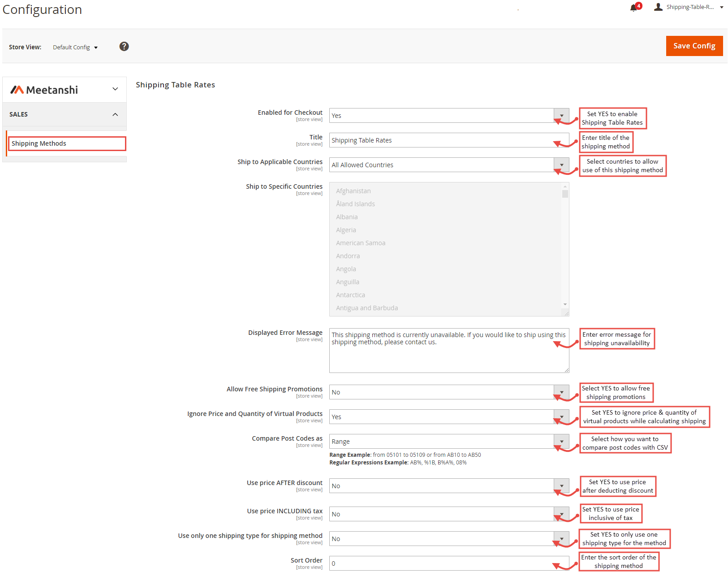The image size is (728, 572).
Task: Open the Use price AFTER discount dropdown
Action: pyautogui.click(x=449, y=485)
